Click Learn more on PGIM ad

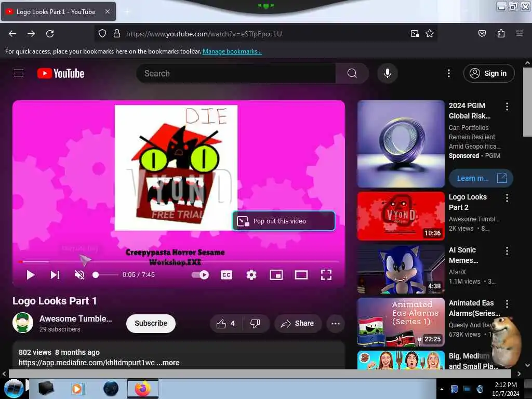pyautogui.click(x=481, y=178)
